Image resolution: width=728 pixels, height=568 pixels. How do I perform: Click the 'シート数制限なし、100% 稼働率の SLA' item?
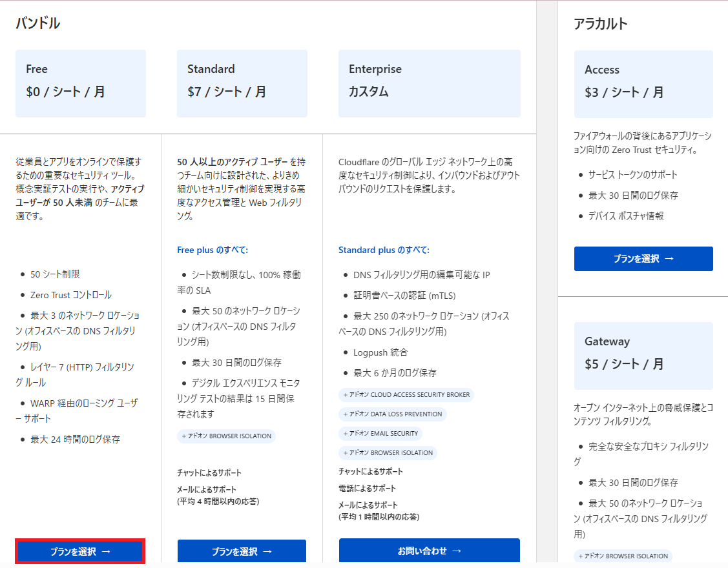[x=239, y=283]
